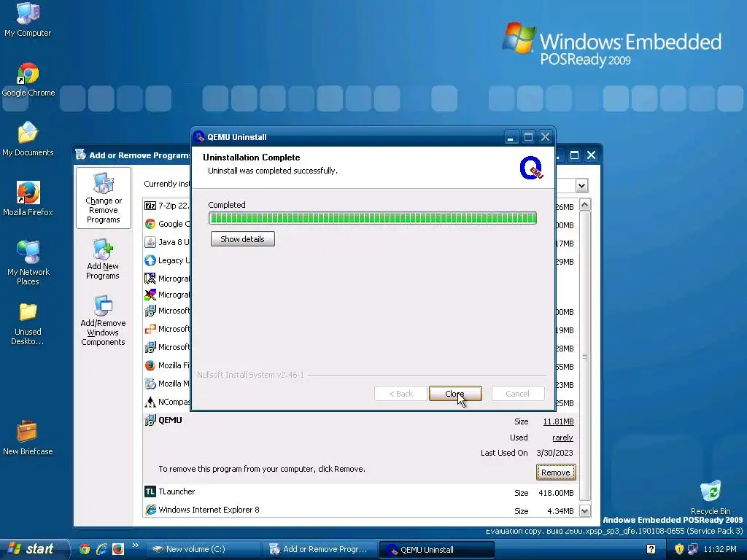Maximize the Add or Remove Programs window
Viewport: 747px width, 560px height.
(575, 155)
